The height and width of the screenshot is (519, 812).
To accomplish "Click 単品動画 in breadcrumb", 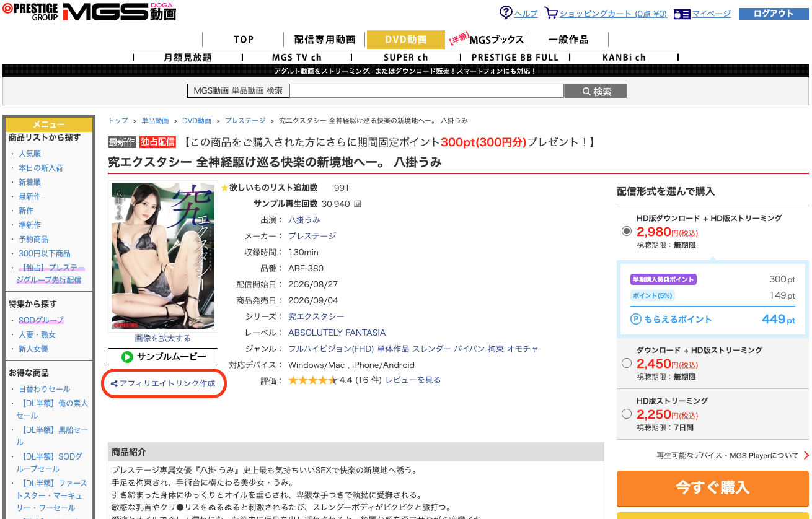I will [x=155, y=121].
